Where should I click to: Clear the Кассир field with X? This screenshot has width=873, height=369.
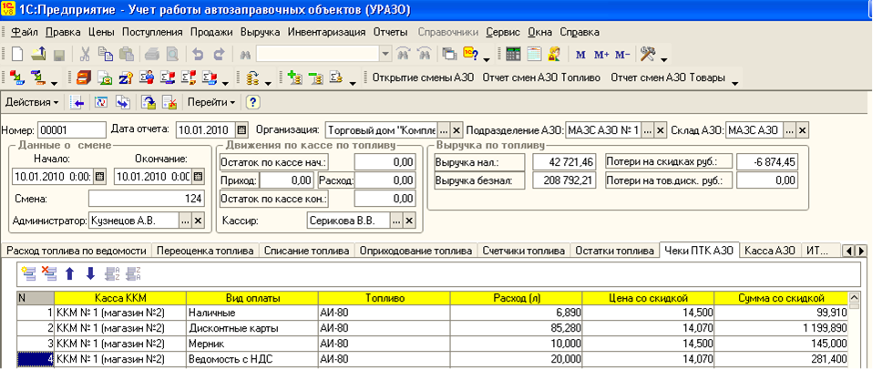(x=409, y=220)
